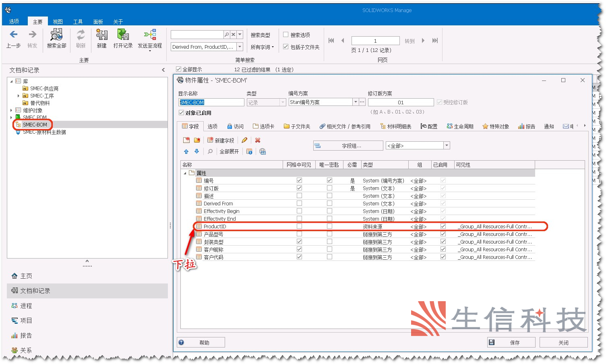This screenshot has width=606, height=364.
Task: Go to the next page arrow
Action: [x=423, y=40]
